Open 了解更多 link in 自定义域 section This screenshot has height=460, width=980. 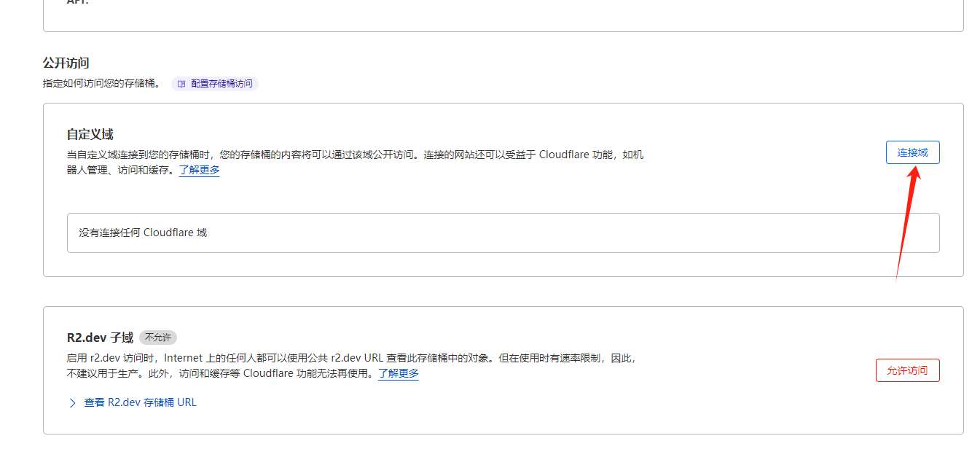pos(199,170)
